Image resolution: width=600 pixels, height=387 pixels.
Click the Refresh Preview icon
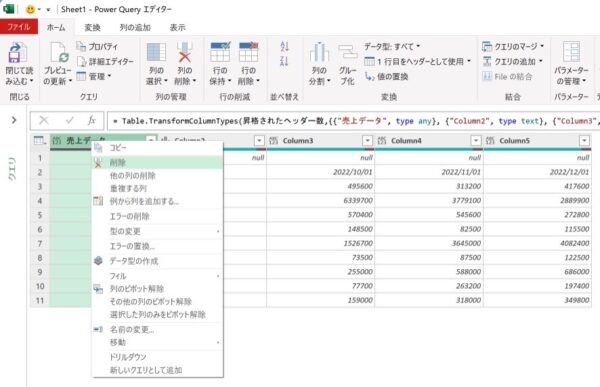click(x=59, y=52)
